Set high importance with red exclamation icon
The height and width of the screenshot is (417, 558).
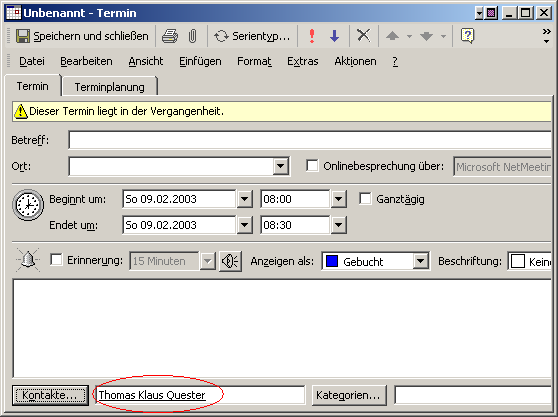[312, 36]
